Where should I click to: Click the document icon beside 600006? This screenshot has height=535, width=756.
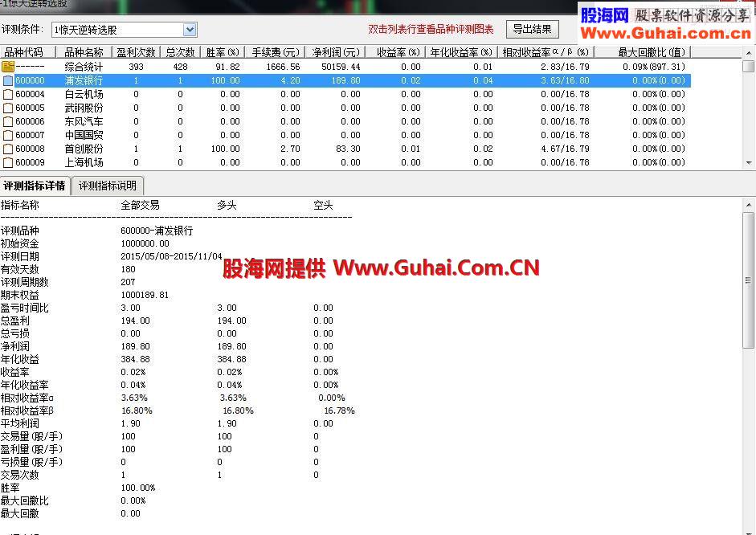point(8,121)
